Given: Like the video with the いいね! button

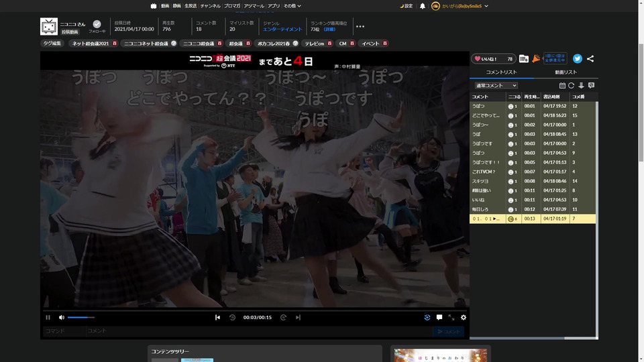Looking at the screenshot, I should [493, 59].
